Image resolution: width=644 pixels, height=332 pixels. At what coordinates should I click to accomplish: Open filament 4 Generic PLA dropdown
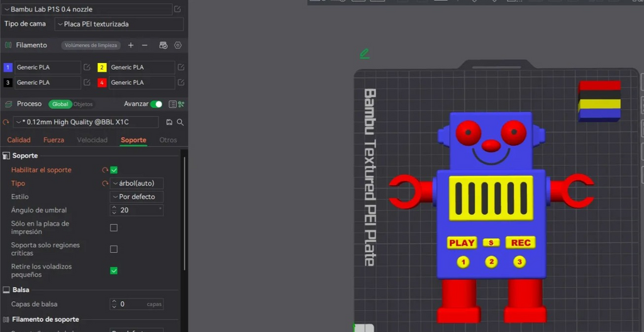[x=142, y=82]
